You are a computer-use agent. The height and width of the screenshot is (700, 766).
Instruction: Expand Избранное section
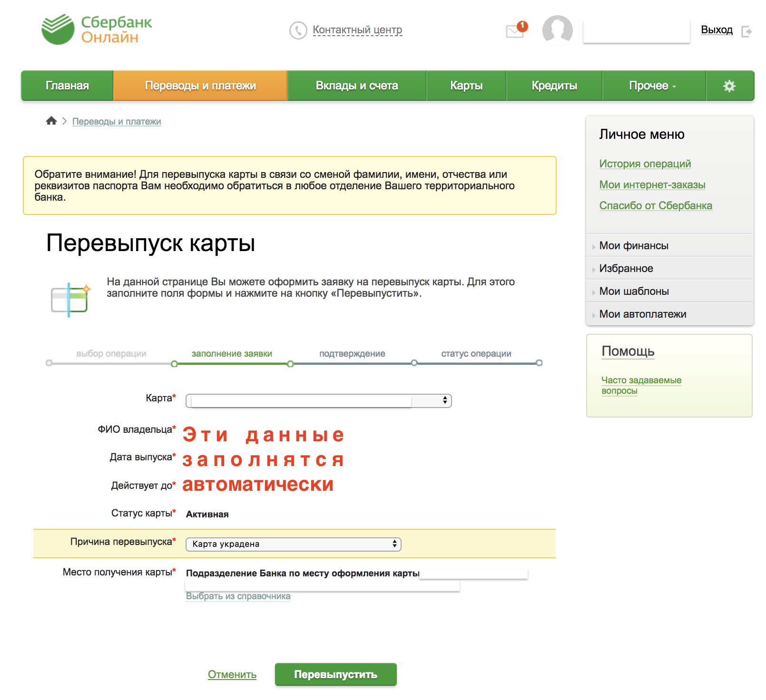click(669, 268)
